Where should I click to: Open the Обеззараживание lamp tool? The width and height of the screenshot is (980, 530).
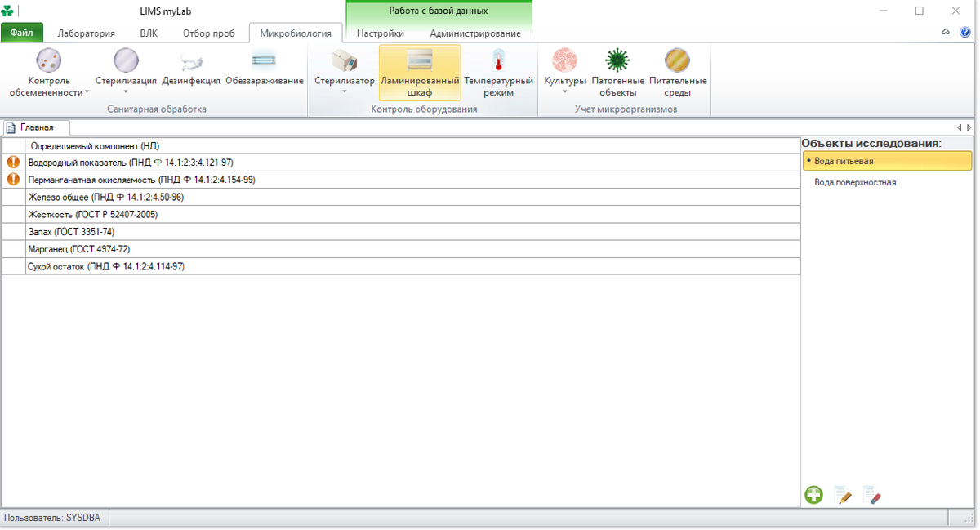(264, 67)
